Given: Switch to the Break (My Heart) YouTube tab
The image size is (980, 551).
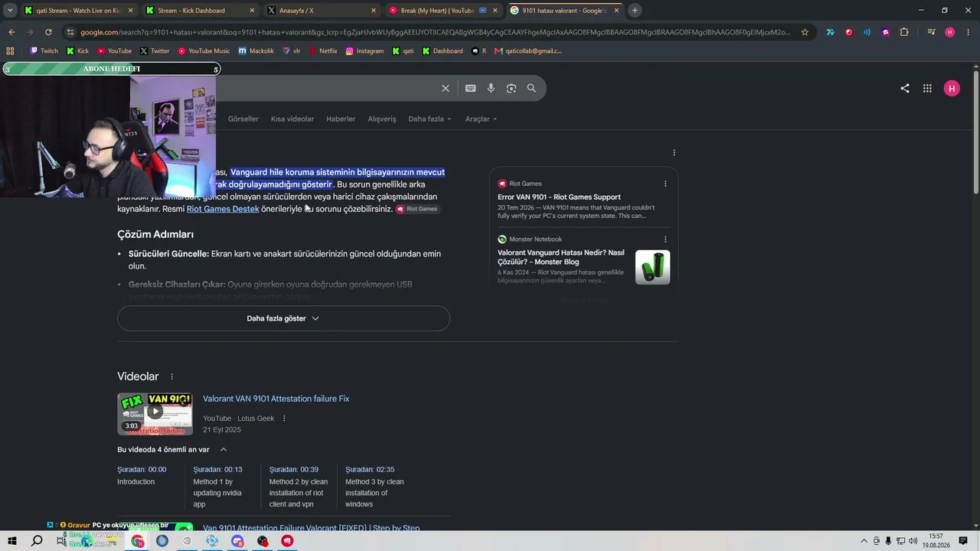Looking at the screenshot, I should pyautogui.click(x=443, y=11).
